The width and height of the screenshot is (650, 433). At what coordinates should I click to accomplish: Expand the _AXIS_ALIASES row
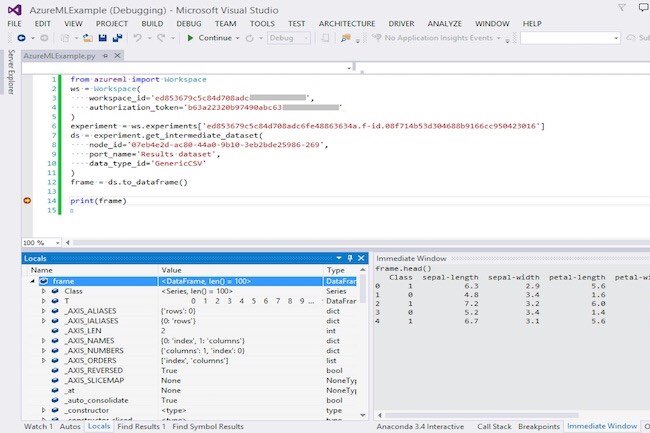tap(44, 311)
